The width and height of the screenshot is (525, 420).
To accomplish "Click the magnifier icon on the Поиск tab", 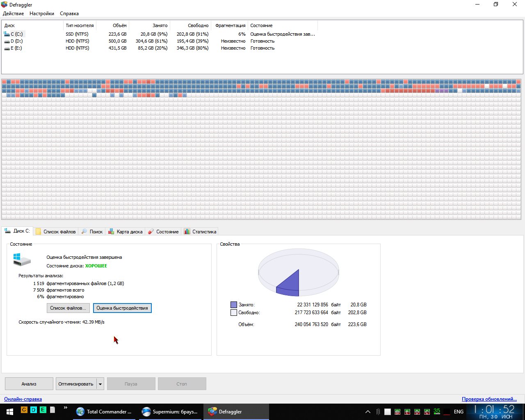I will coord(84,232).
